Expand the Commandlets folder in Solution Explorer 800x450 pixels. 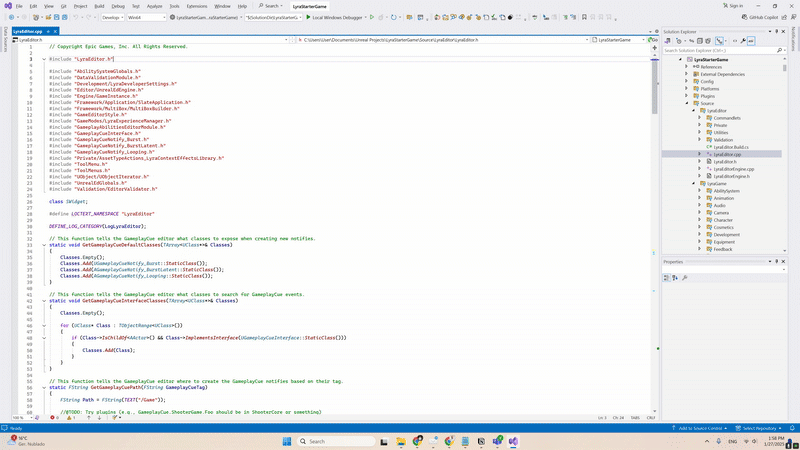699,118
